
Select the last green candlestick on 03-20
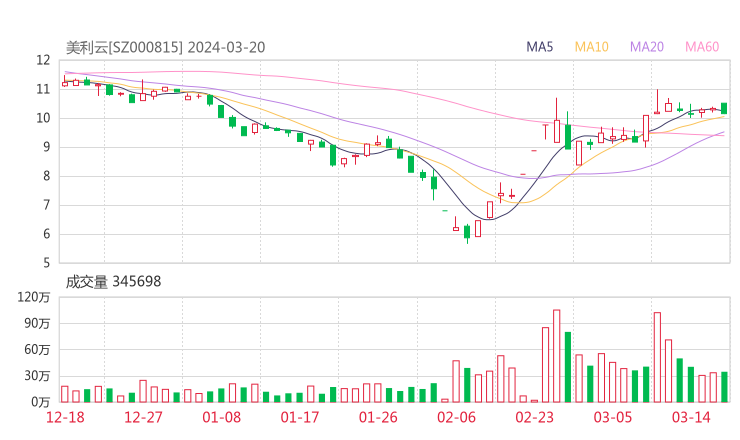pyautogui.click(x=724, y=108)
